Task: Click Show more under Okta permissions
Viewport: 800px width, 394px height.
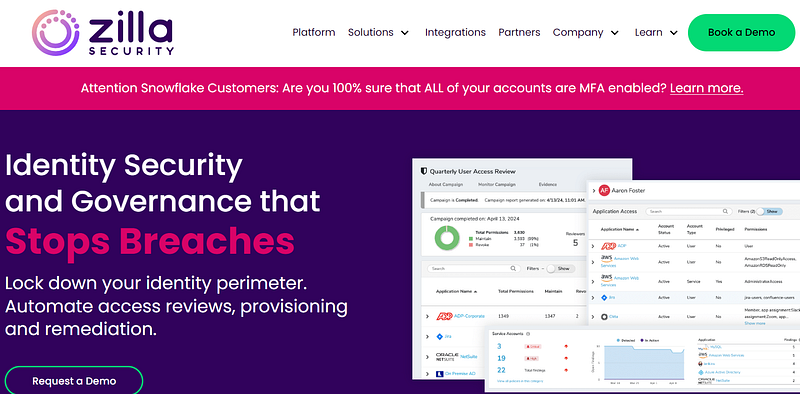Action: point(755,323)
